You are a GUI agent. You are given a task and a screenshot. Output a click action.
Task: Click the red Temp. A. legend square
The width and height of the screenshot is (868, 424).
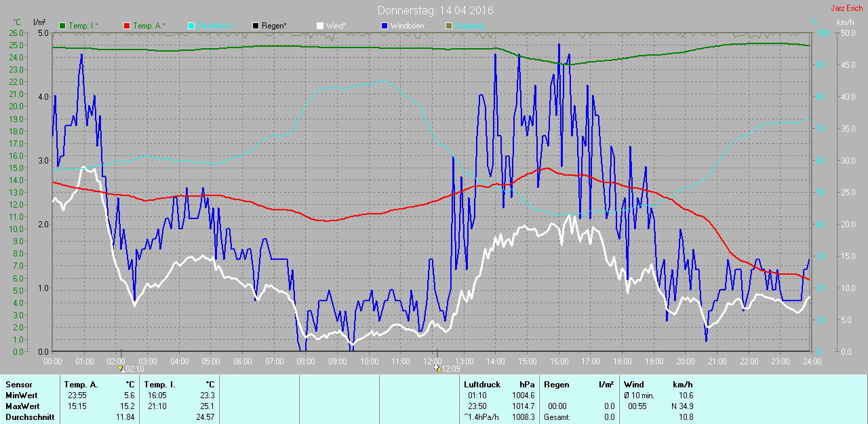[127, 26]
